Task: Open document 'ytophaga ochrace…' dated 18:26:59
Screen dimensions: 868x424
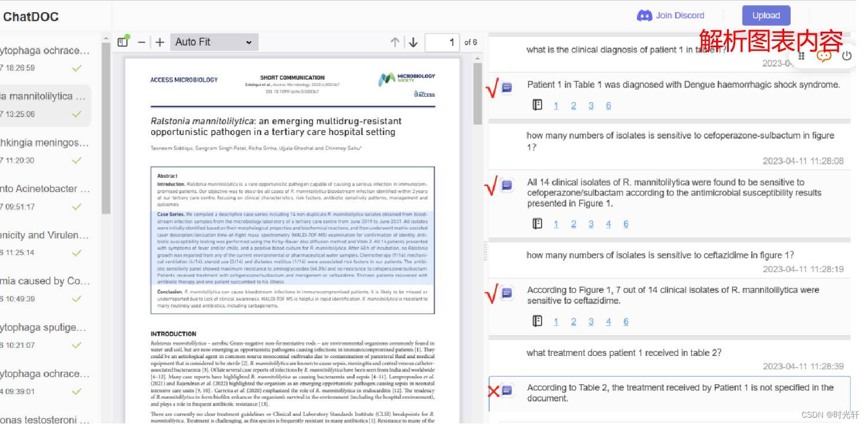Action: pyautogui.click(x=45, y=59)
